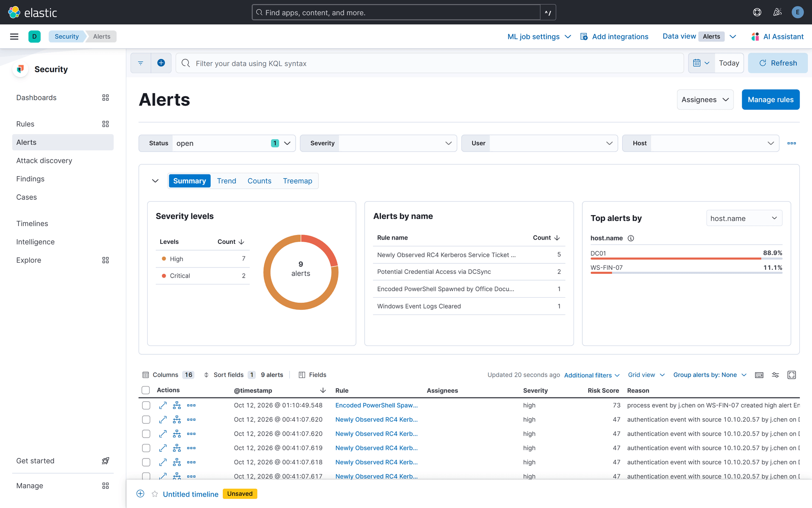Screen dimensions: 812x508
Task: Open the calendar quick date menu
Action: (x=701, y=63)
